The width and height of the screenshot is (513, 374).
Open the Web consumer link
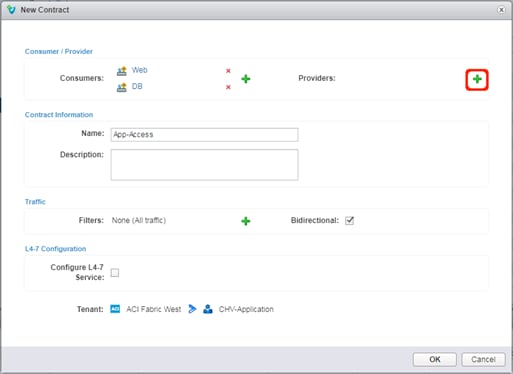point(139,70)
